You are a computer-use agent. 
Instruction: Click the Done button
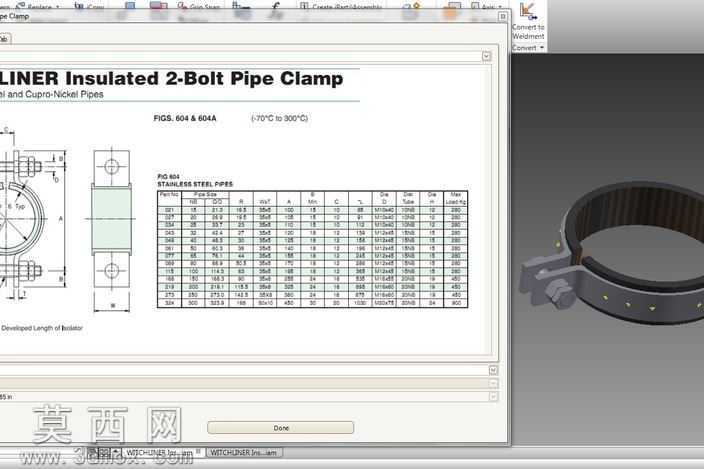tap(281, 428)
